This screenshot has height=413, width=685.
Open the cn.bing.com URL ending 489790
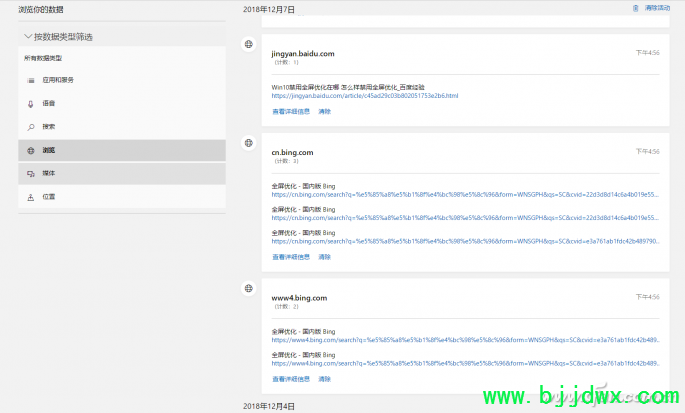(465, 241)
